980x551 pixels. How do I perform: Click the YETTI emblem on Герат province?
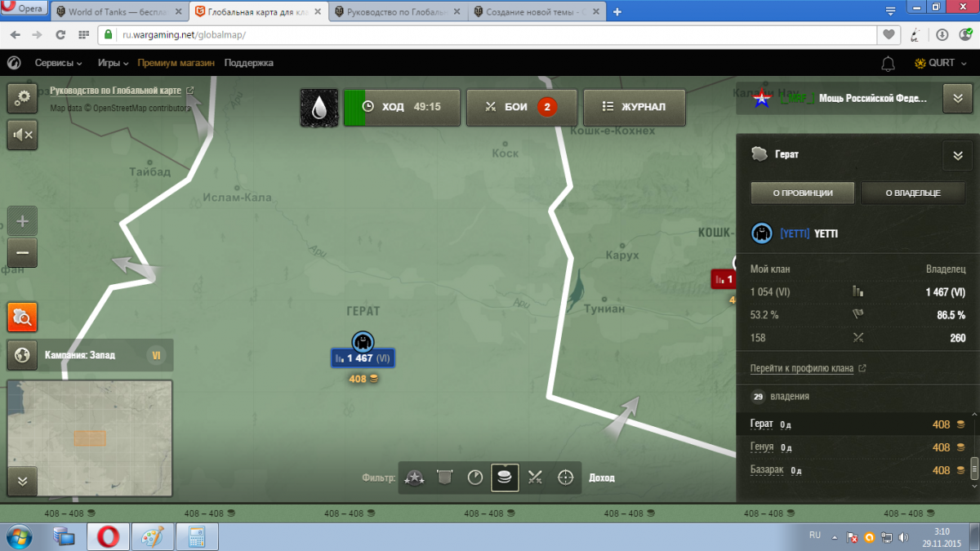[363, 341]
